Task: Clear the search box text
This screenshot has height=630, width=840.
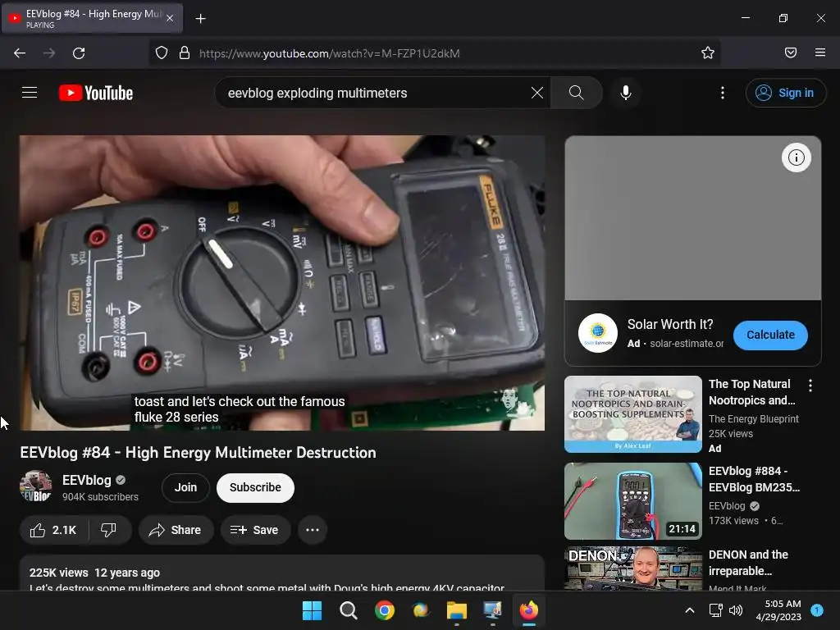Action: tap(536, 93)
